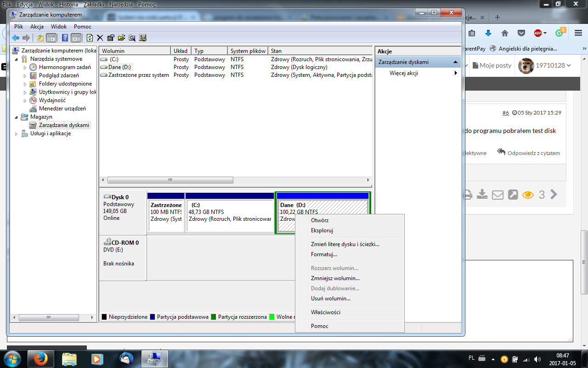Click the Adblock Plus ABP icon
The height and width of the screenshot is (368, 588).
tap(538, 33)
